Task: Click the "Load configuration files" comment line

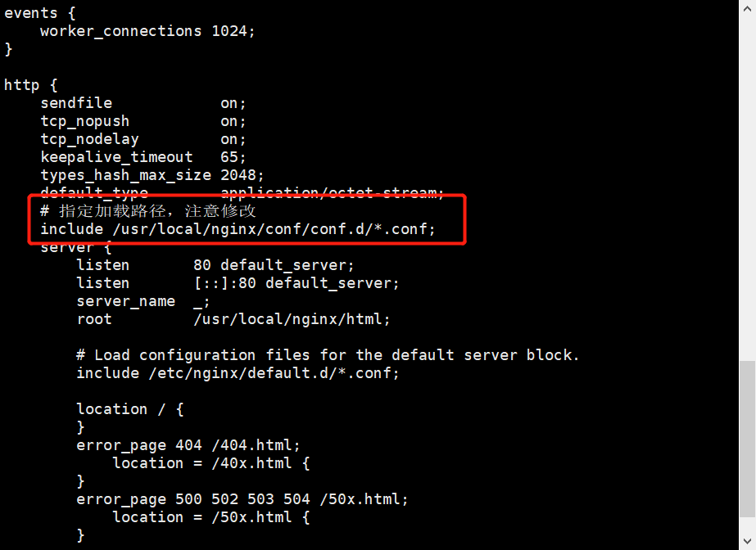Action: pyautogui.click(x=328, y=355)
